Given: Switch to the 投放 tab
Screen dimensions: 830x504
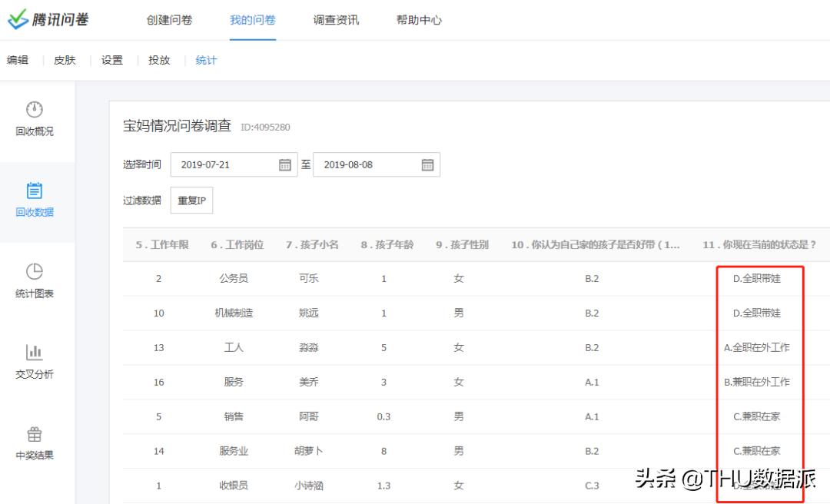Looking at the screenshot, I should click(158, 59).
